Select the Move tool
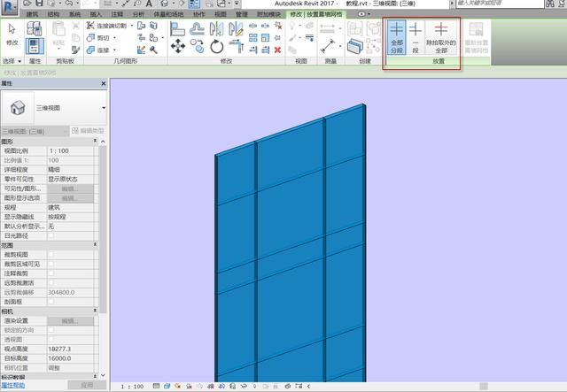Viewport: 567px width, 392px height. [x=178, y=46]
